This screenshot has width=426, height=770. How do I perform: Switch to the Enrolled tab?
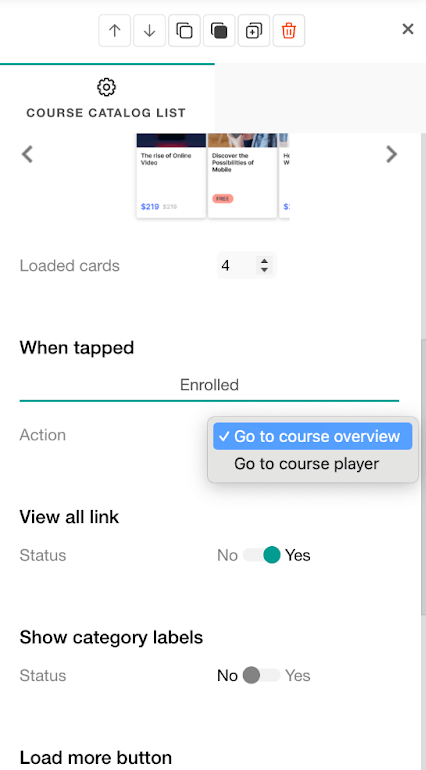click(209, 385)
